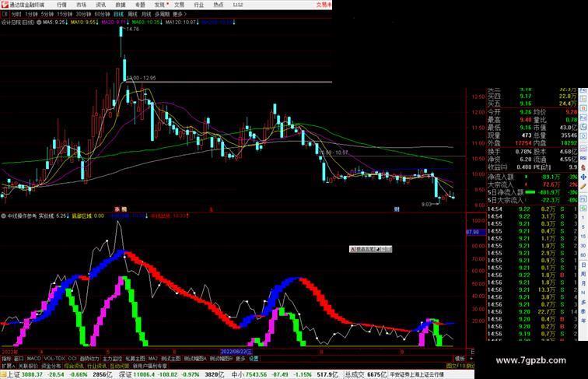This screenshot has height=379, width=588.
Task: Select the 月线 period tab
Action: point(146,14)
